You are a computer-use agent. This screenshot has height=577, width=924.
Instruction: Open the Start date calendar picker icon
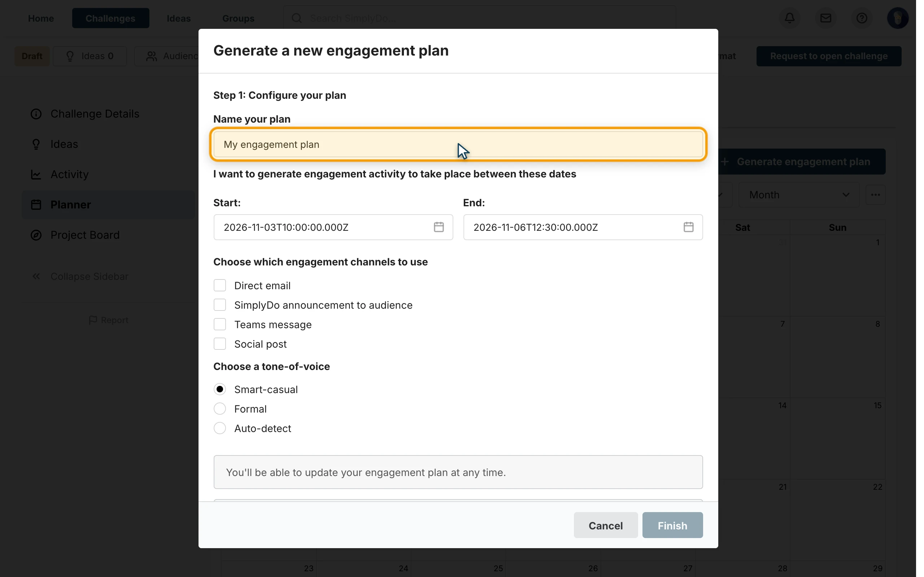pos(439,227)
